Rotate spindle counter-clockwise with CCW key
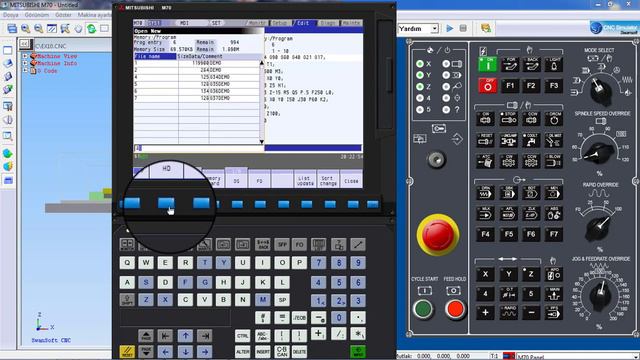This screenshot has height=360, width=640. [x=531, y=119]
